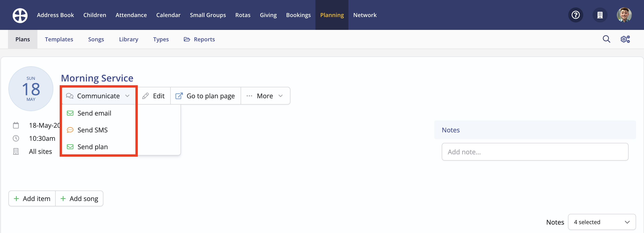Click Go to plan page button
This screenshot has width=644, height=233.
click(x=206, y=96)
